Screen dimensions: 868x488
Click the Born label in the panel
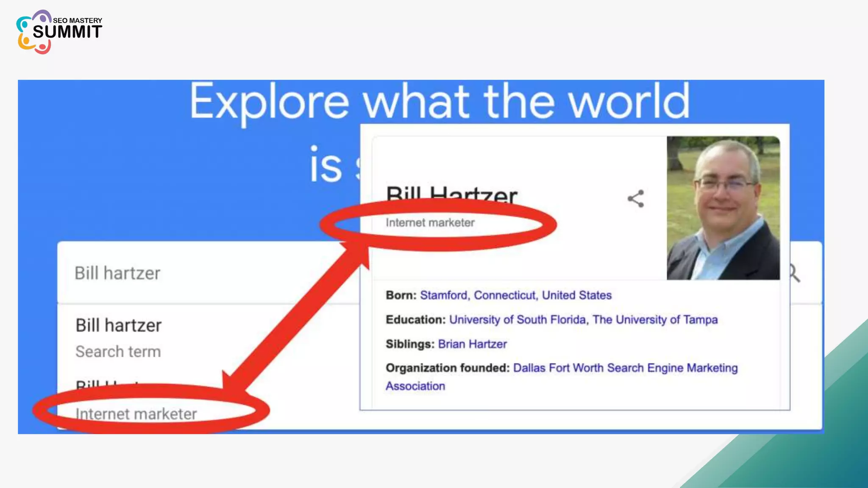click(401, 295)
